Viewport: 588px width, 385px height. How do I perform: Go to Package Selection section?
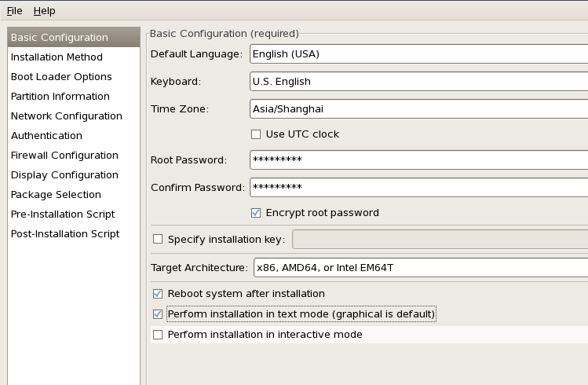pyautogui.click(x=56, y=195)
